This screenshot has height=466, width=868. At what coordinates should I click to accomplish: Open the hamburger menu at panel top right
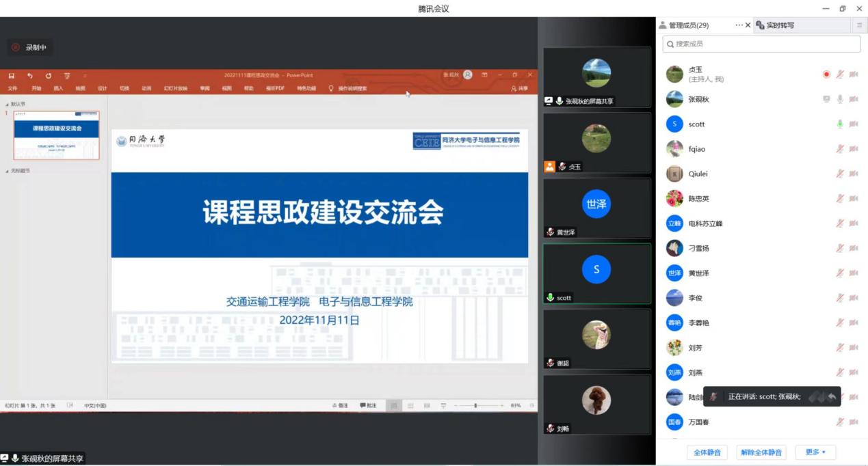tap(859, 25)
